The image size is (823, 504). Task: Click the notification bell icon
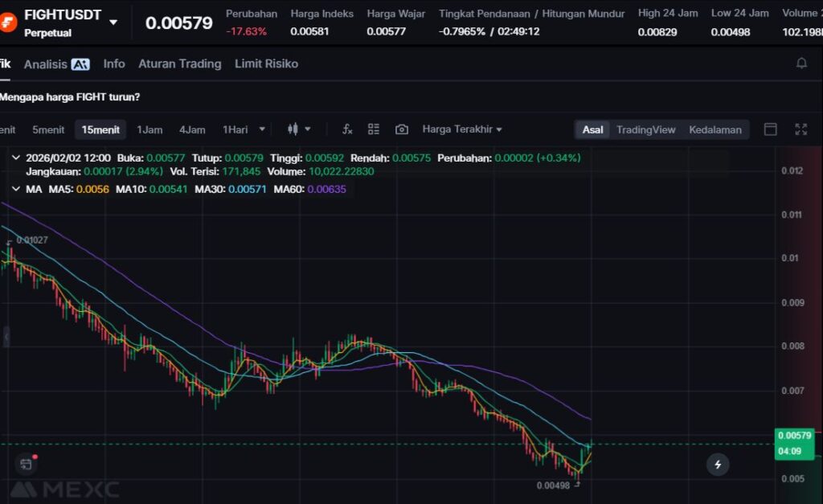pos(801,64)
